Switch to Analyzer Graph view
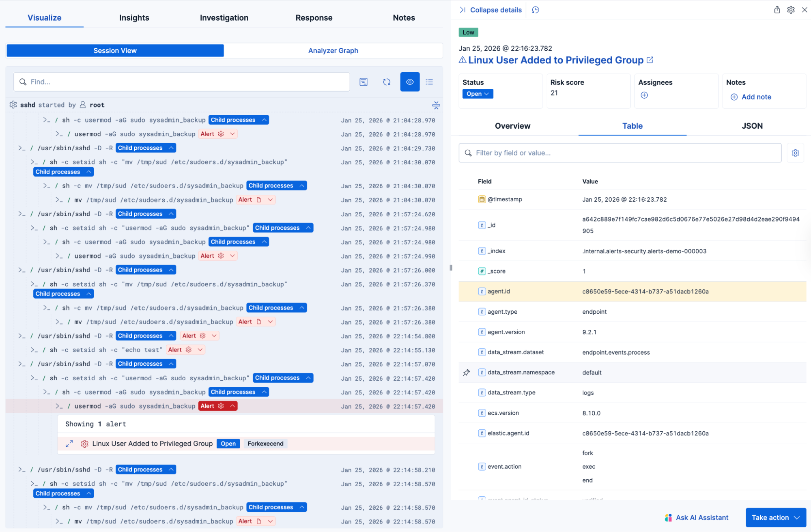811x532 pixels. tap(333, 51)
